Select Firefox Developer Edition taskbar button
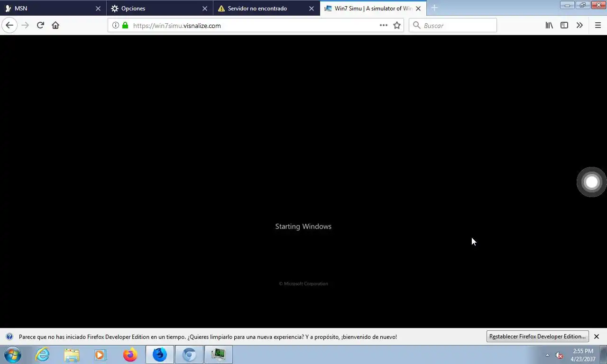The height and width of the screenshot is (364, 607). click(x=160, y=355)
